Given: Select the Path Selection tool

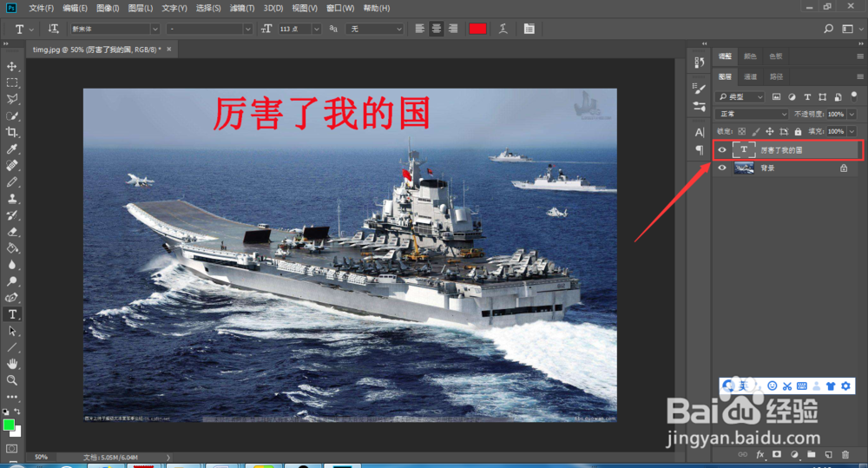Looking at the screenshot, I should [11, 331].
